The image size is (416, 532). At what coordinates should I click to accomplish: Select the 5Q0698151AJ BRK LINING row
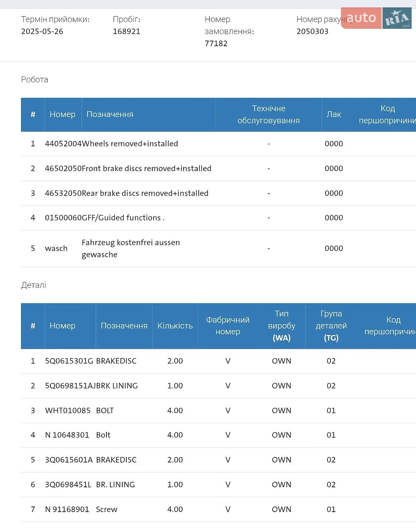click(218, 386)
